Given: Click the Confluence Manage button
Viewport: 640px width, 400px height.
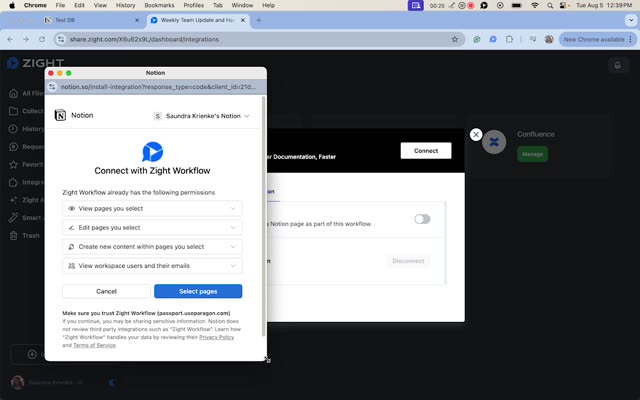Looking at the screenshot, I should (532, 154).
